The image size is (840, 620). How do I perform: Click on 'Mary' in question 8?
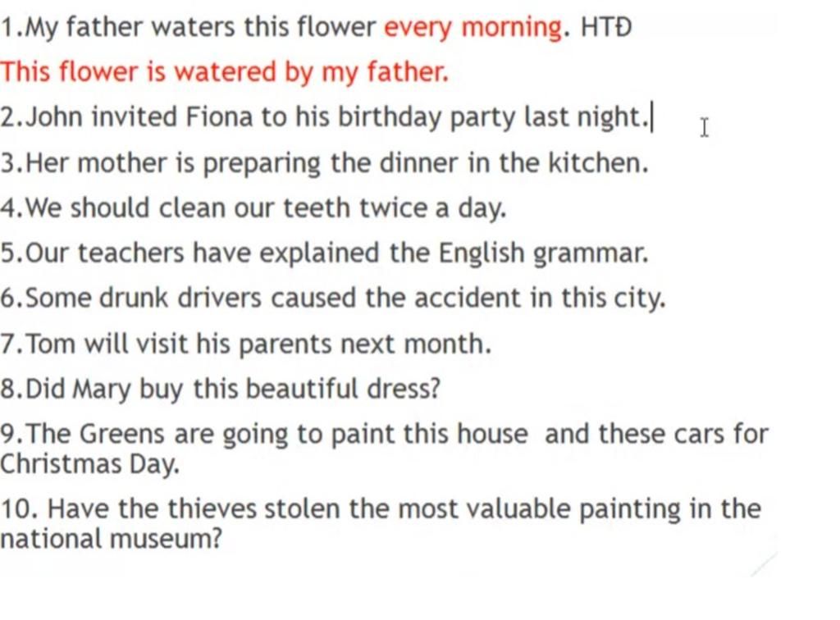click(101, 390)
